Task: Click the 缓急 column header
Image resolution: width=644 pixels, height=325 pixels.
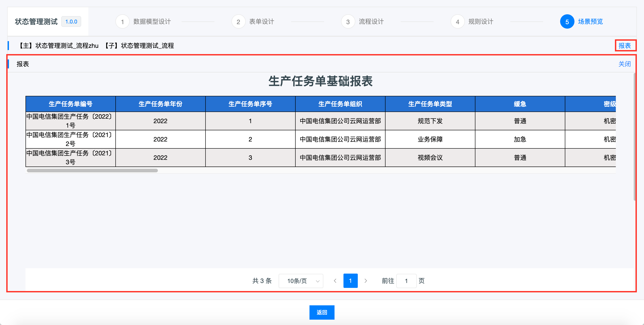Action: [520, 104]
